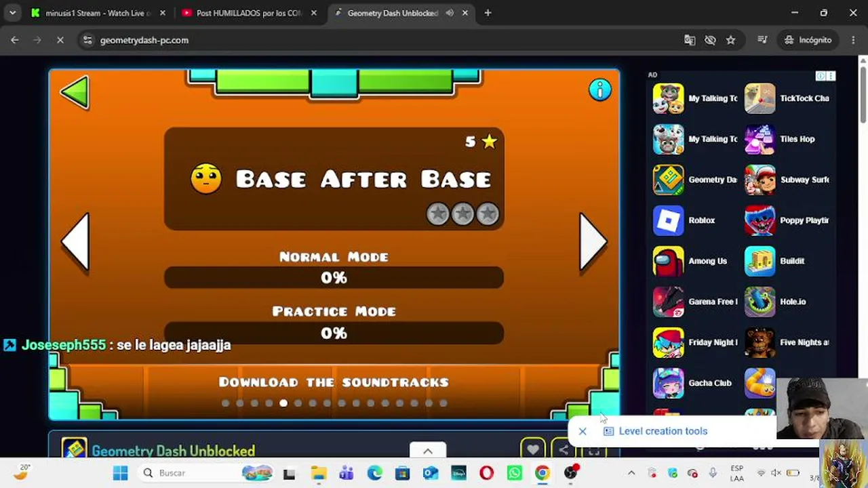This screenshot has width=868, height=488.
Task: Open Microsoft Edge from the taskbar
Action: [x=374, y=473]
